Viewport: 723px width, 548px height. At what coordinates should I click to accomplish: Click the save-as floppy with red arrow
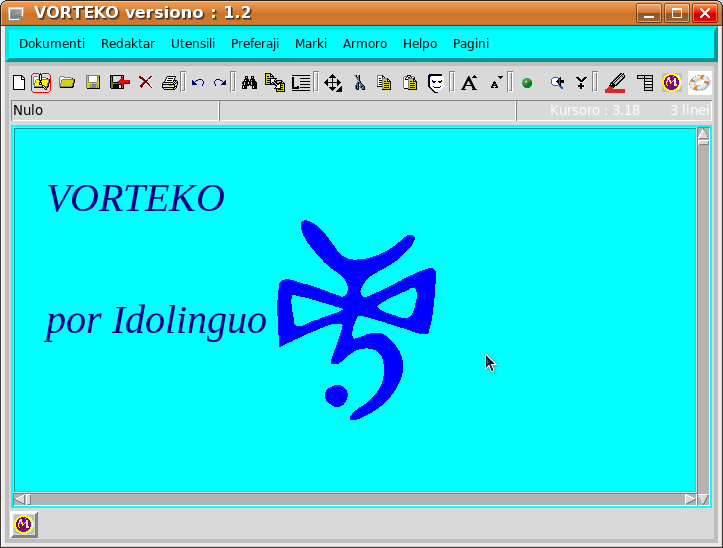pyautogui.click(x=119, y=83)
